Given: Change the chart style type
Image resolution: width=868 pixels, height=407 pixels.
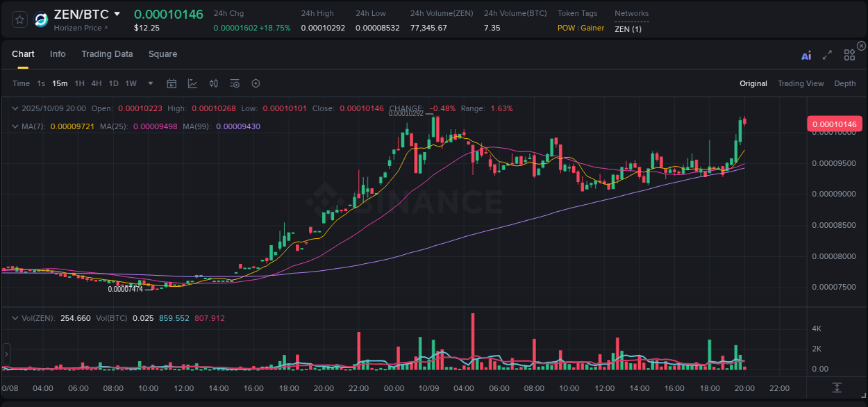Looking at the screenshot, I should pyautogui.click(x=192, y=83).
